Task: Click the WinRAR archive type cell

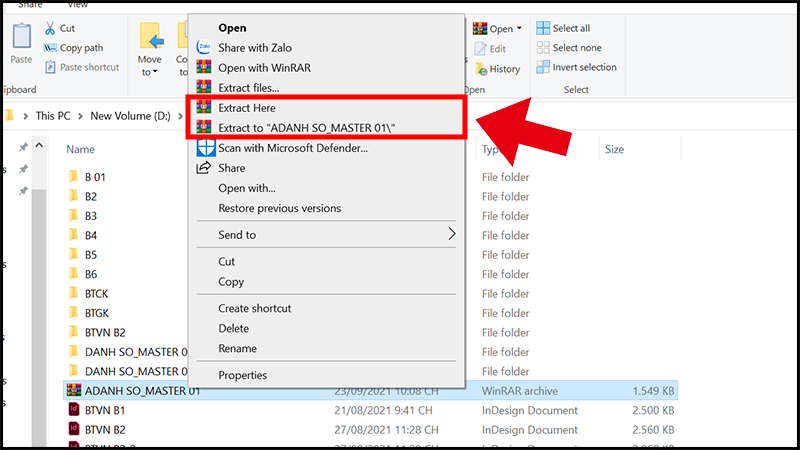Action: coord(519,391)
